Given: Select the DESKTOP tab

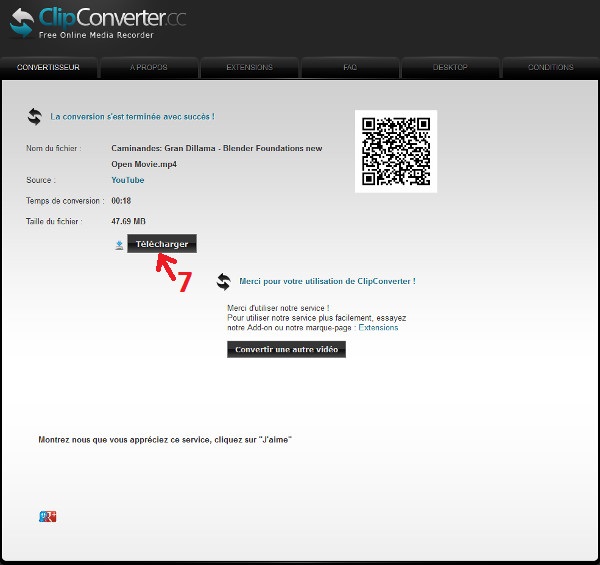Looking at the screenshot, I should (450, 68).
